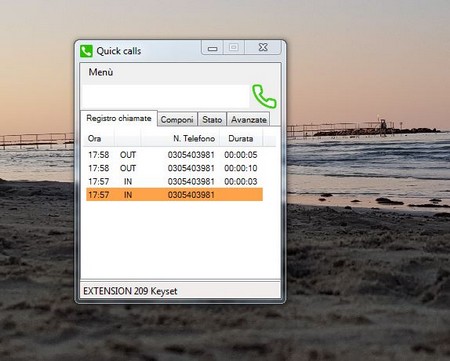Image resolution: width=450 pixels, height=361 pixels.
Task: Open the Avanzate tab
Action: (x=249, y=119)
